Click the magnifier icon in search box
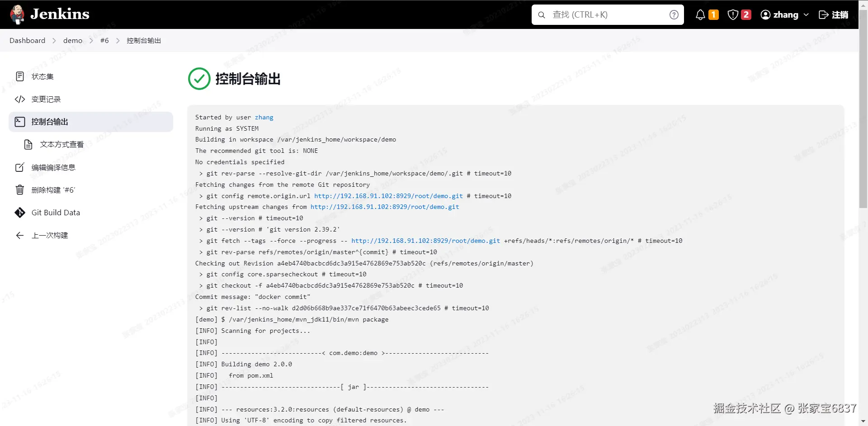Image resolution: width=868 pixels, height=426 pixels. point(542,15)
